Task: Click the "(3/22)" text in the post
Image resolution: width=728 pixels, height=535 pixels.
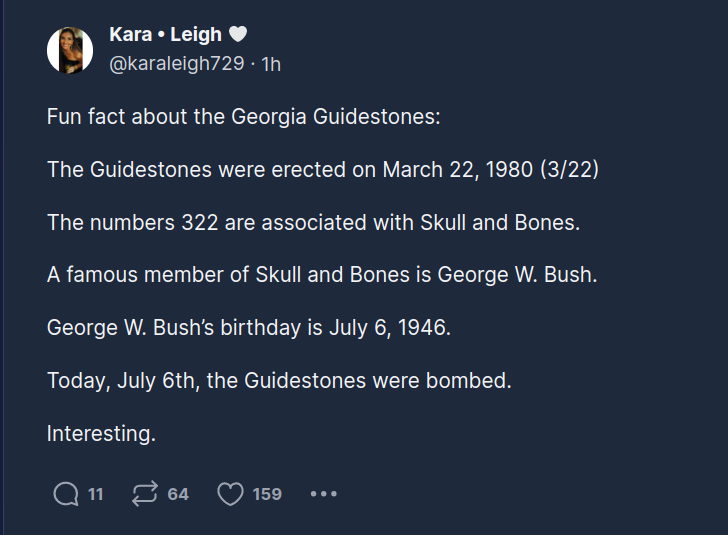Action: click(x=568, y=170)
